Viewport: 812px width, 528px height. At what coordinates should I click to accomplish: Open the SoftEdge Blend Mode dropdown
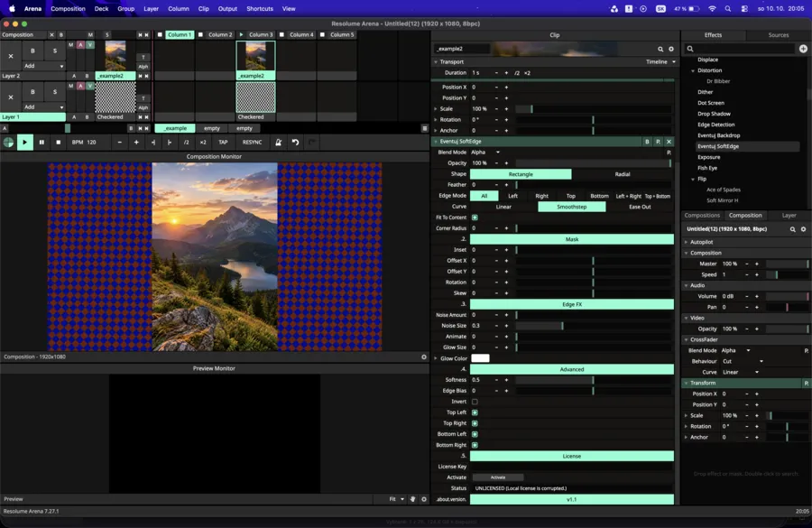click(485, 153)
